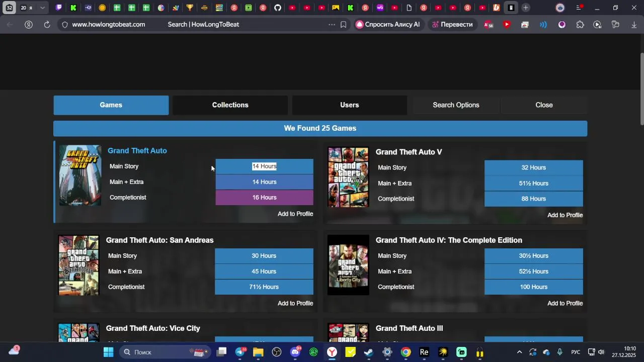Click the blue sound-wave extension icon

543,24
